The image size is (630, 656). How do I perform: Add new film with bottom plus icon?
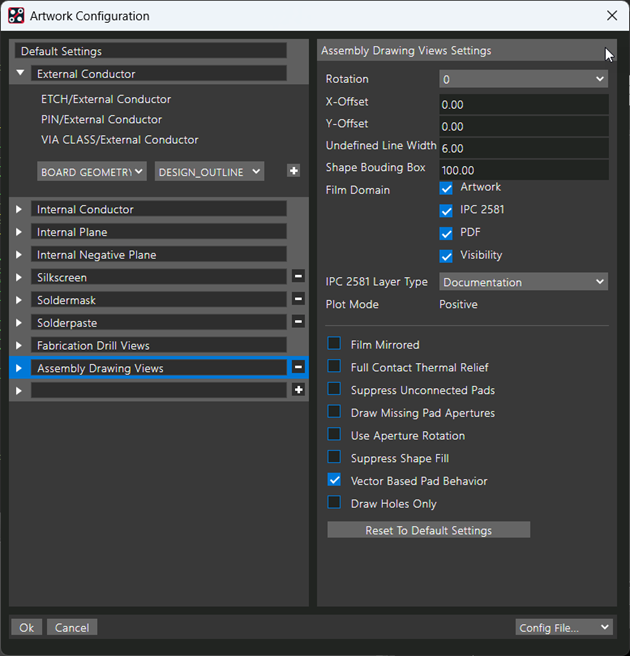[x=298, y=390]
